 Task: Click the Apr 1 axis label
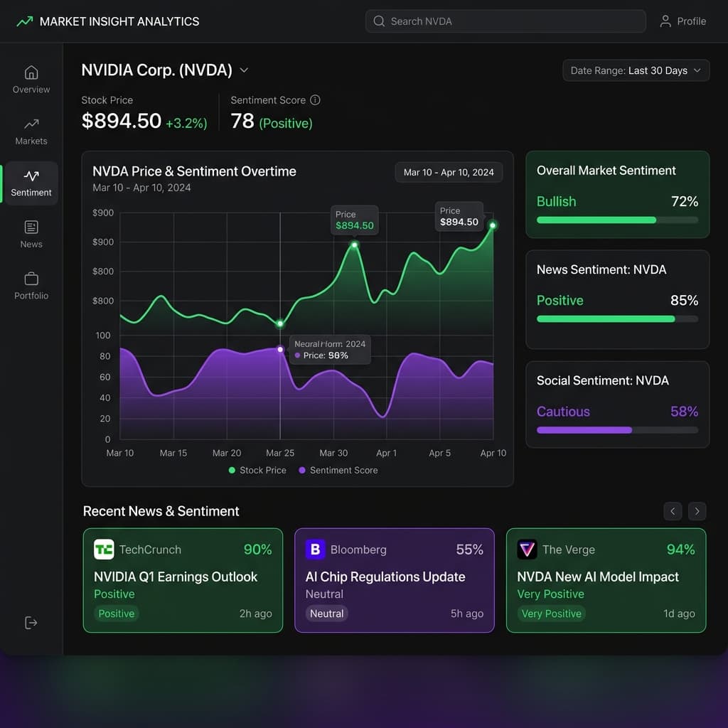coord(386,453)
